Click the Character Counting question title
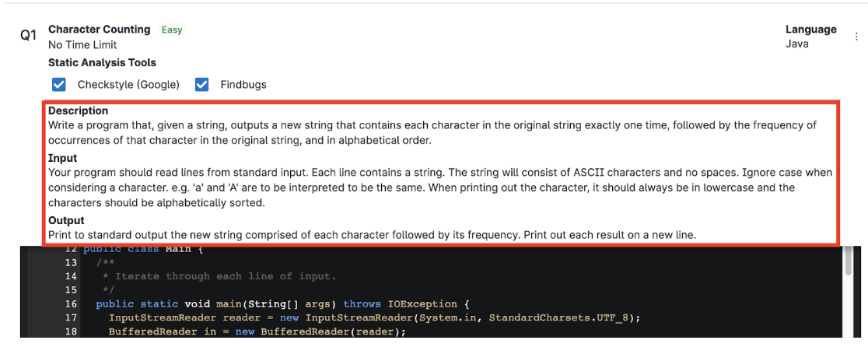 click(x=99, y=30)
